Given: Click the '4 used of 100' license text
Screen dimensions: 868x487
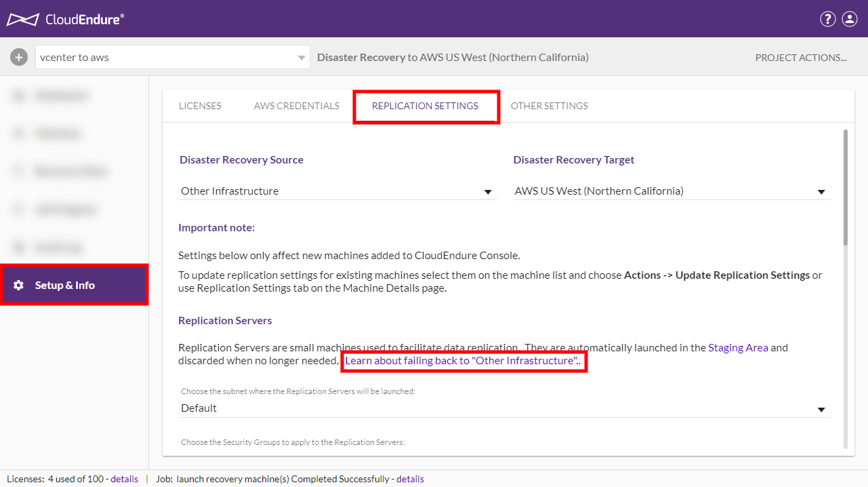Looking at the screenshot, I should [75, 479].
